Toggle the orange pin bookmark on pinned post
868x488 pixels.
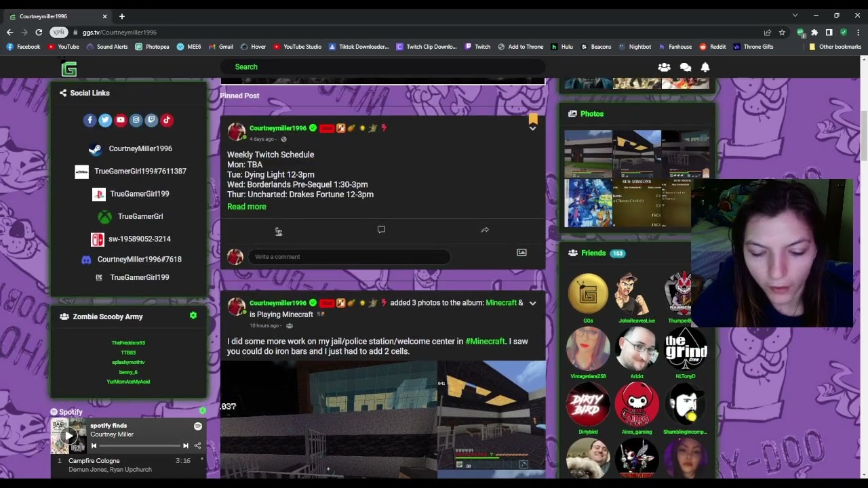[x=533, y=119]
